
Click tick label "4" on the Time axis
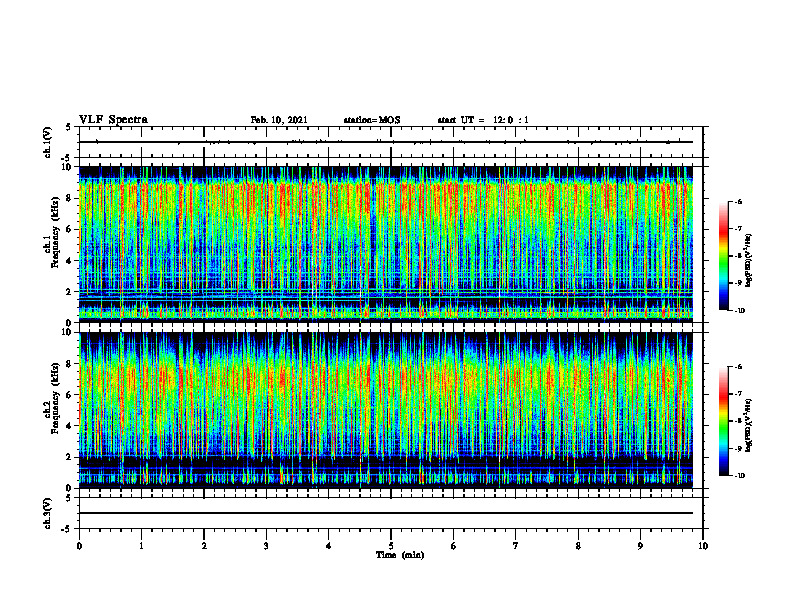pyautogui.click(x=329, y=546)
